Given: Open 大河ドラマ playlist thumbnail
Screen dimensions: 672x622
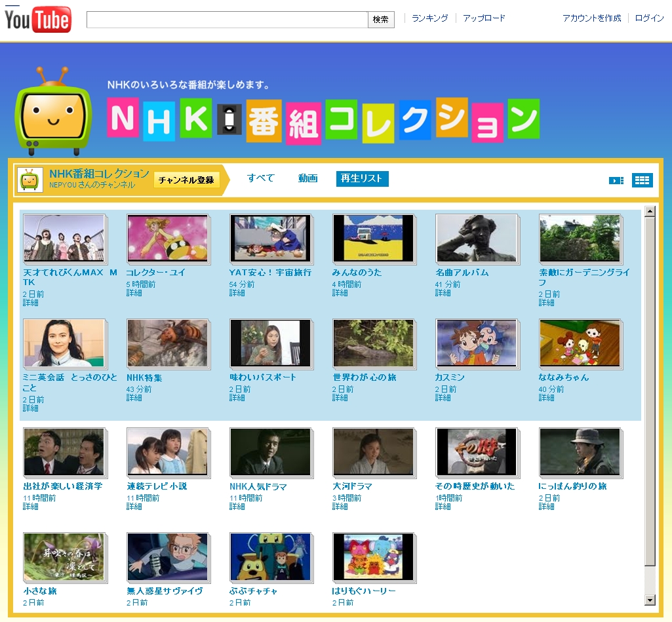Looking at the screenshot, I should click(373, 452).
